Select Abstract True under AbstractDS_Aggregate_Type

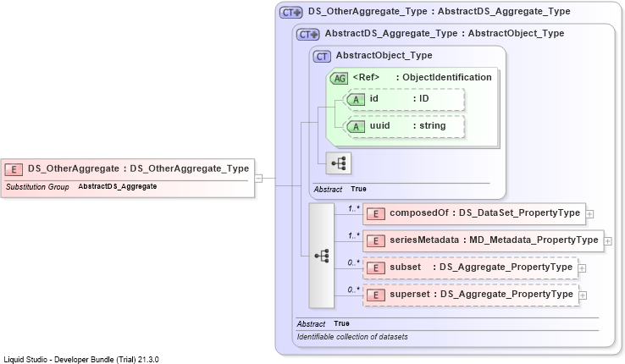324,323
